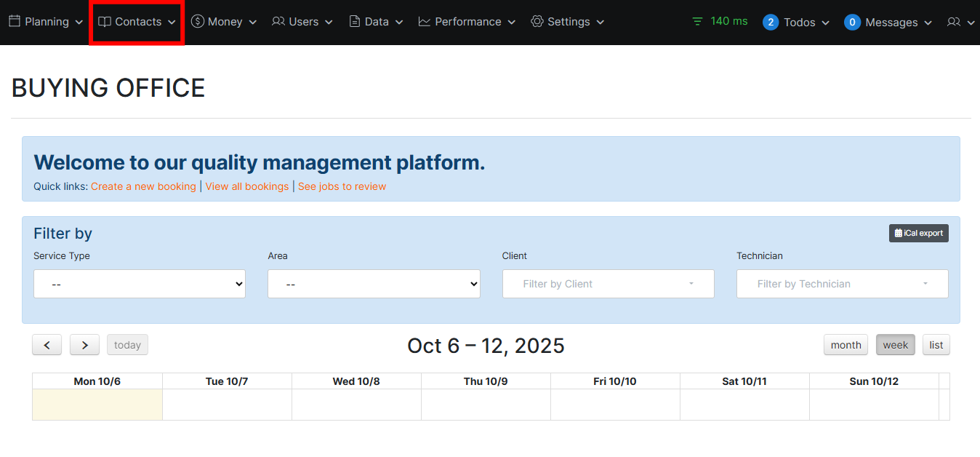The height and width of the screenshot is (457, 980).
Task: Open the Filter by Technician dropdown
Action: (x=842, y=284)
